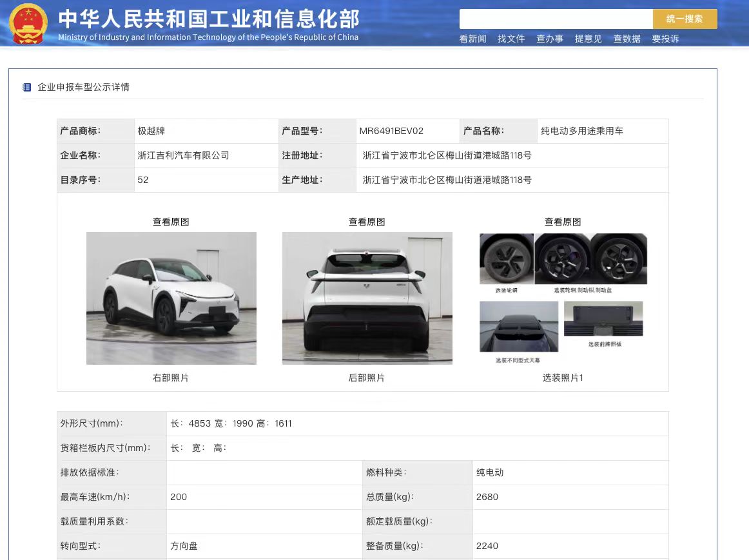
Task: Select the 提意见 navigation item
Action: [x=588, y=39]
